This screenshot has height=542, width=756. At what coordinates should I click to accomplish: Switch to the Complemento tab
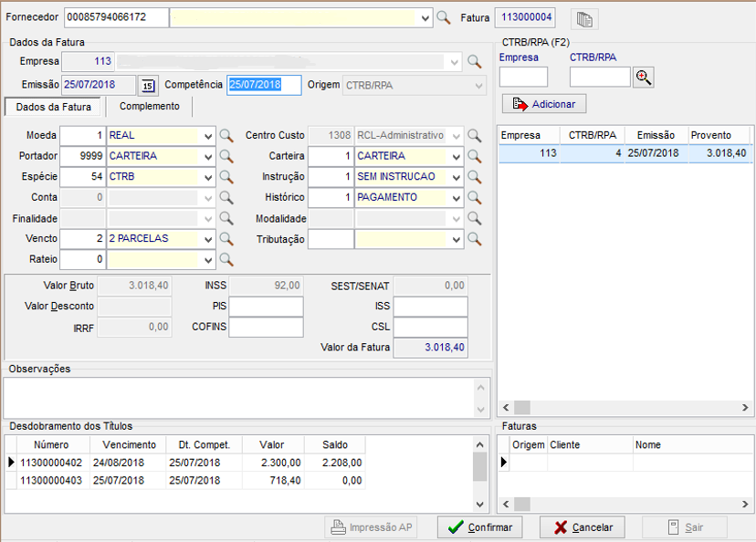[150, 107]
